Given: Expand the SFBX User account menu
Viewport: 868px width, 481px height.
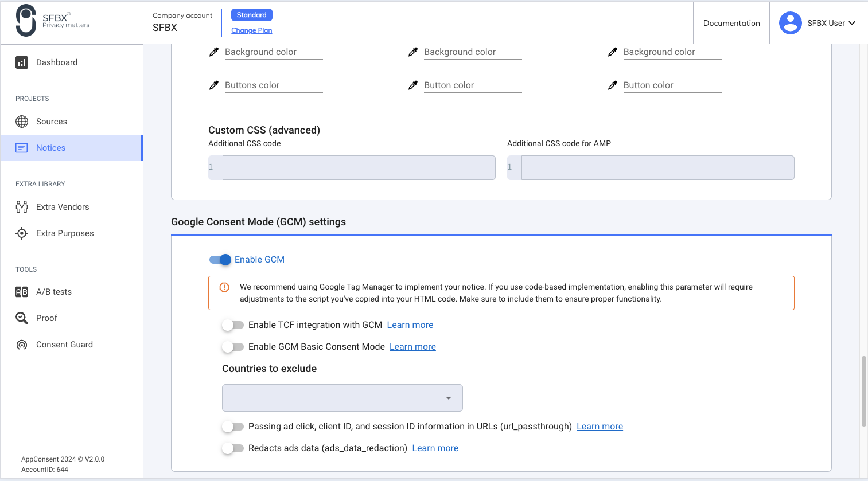Looking at the screenshot, I should 852,23.
